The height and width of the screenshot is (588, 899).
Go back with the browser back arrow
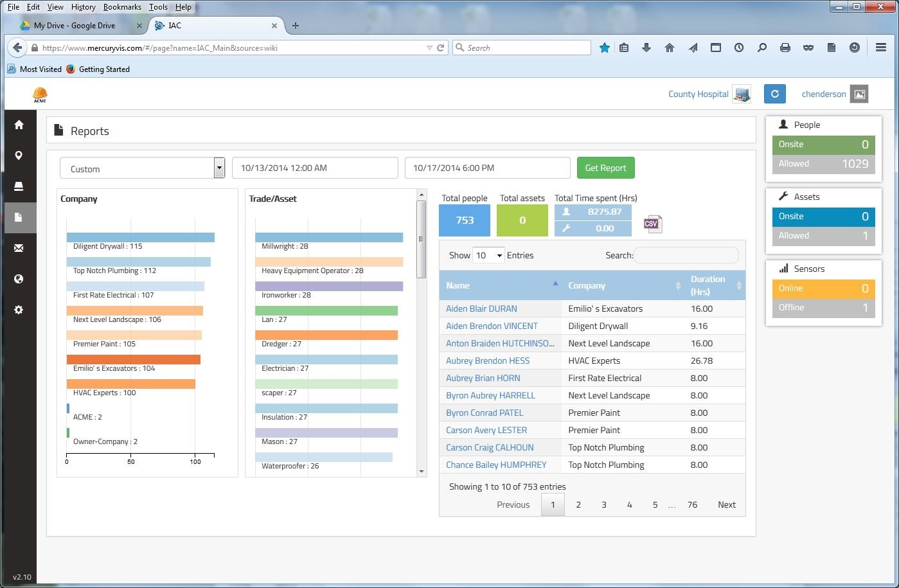17,48
